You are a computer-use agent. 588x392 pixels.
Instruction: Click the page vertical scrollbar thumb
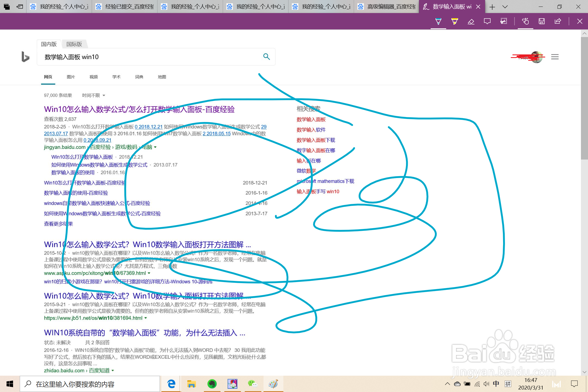(x=584, y=98)
